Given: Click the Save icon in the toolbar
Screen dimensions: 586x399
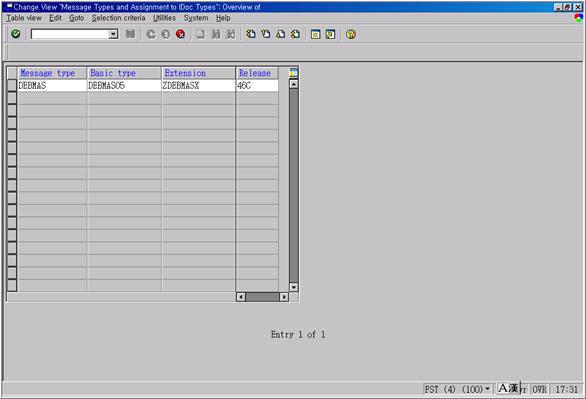Looking at the screenshot, I should click(x=130, y=34).
